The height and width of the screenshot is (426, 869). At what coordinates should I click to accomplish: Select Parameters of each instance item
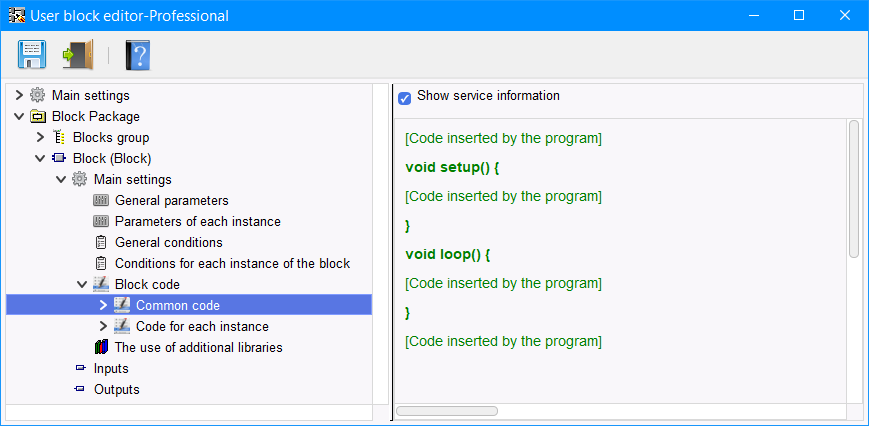[x=197, y=221]
